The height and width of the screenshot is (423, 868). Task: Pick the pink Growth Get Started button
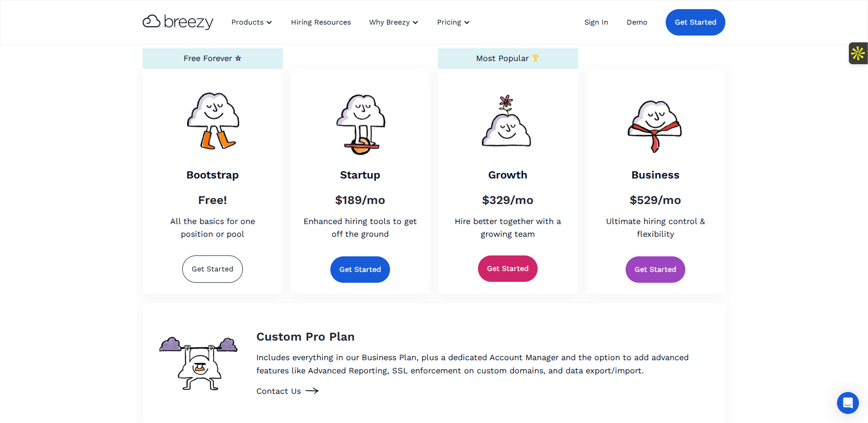point(508,269)
